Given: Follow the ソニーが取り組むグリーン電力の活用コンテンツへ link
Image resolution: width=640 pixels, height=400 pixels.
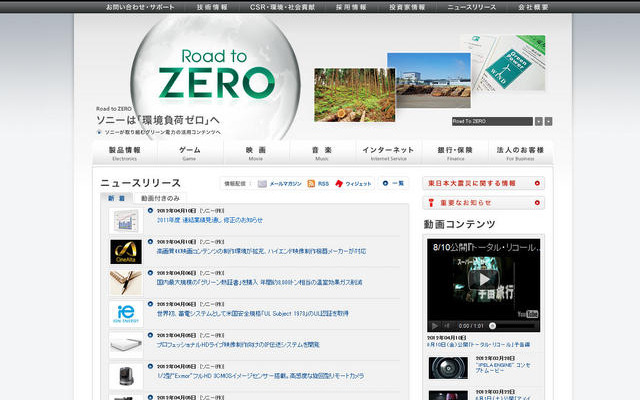Looking at the screenshot, I should (162, 132).
